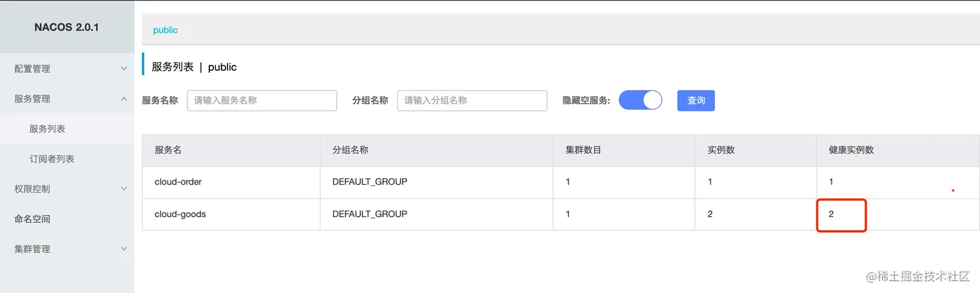Expand the 集群管理 chevron

tap(124, 249)
